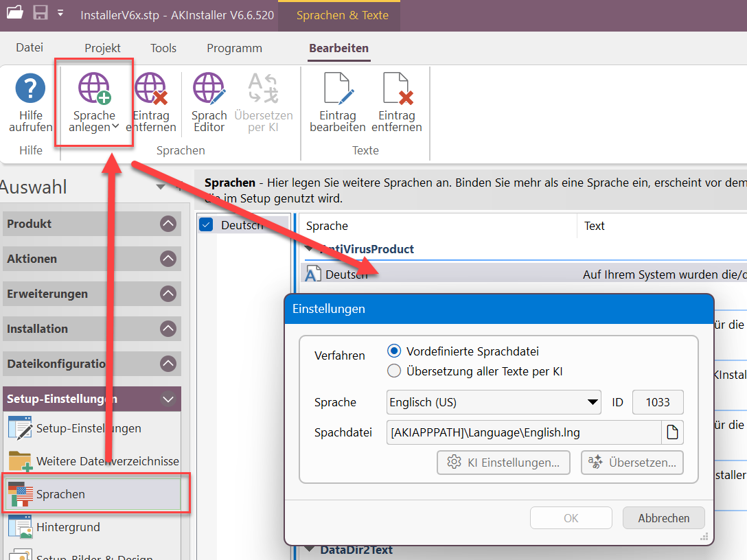The width and height of the screenshot is (747, 560).
Task: Open Setup-Einstellungen item in sidebar
Action: coord(92,428)
